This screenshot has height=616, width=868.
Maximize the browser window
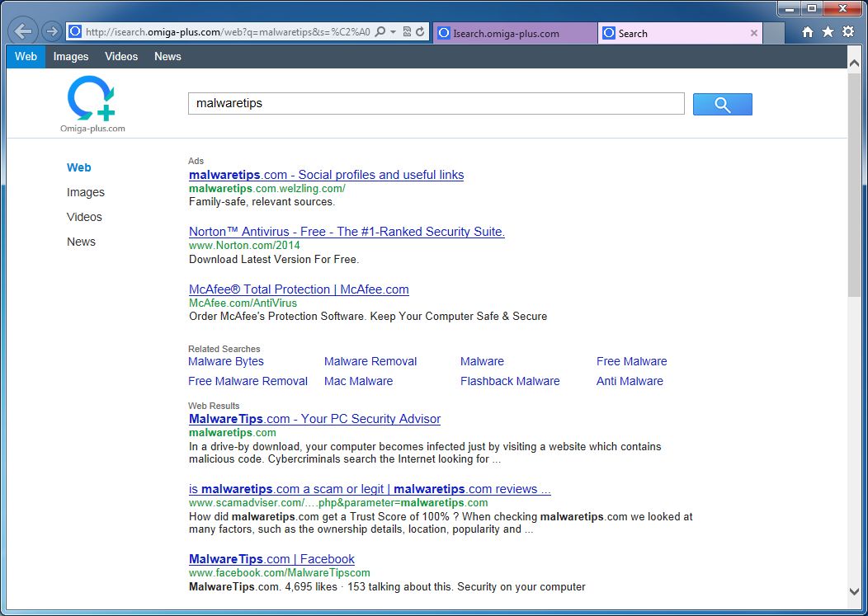[812, 8]
